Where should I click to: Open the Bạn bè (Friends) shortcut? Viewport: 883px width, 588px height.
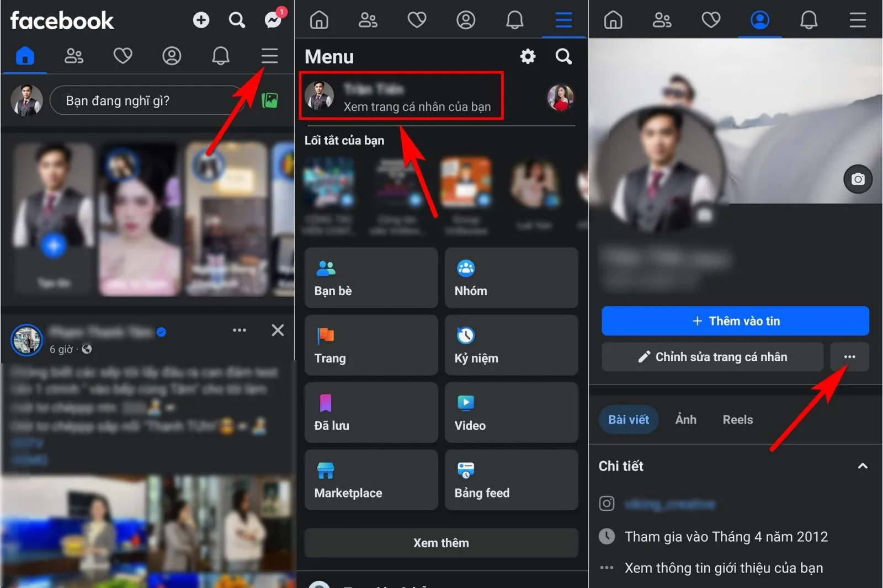pyautogui.click(x=371, y=278)
